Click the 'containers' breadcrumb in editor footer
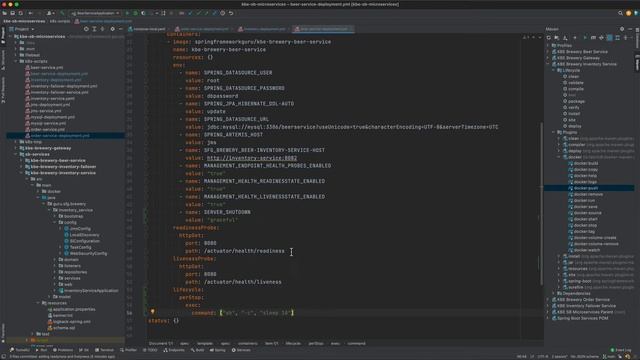This screenshot has width=640, height=360. coord(248,344)
